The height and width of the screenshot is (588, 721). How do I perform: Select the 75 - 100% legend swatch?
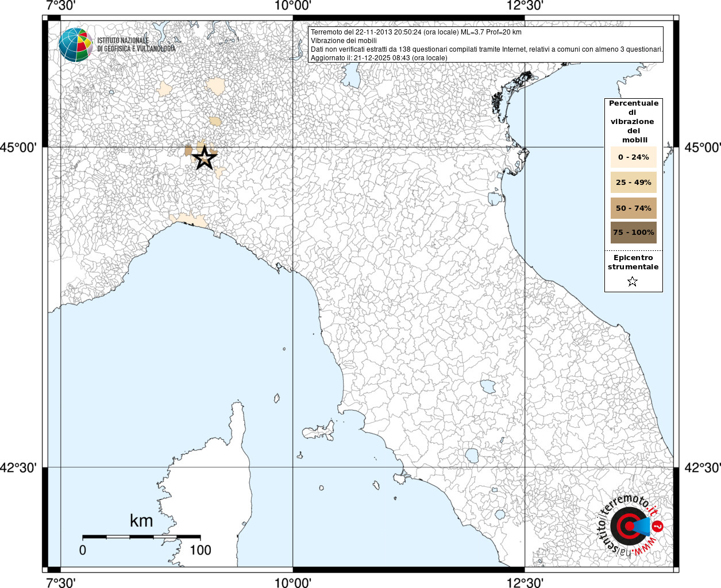634,233
